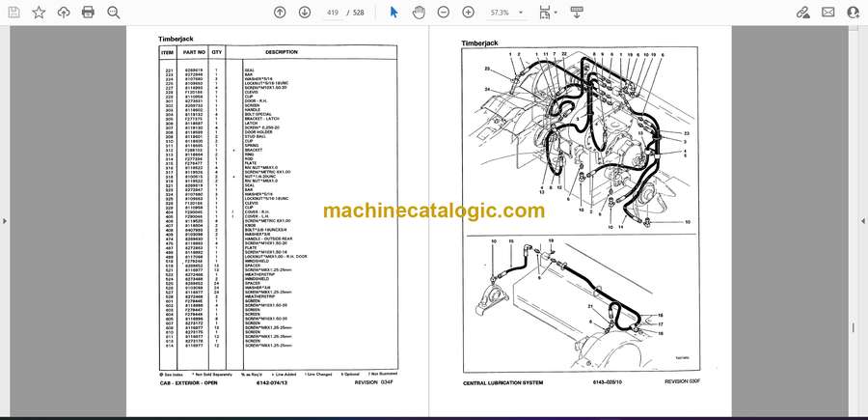Expand the left navigation pane
Image resolution: width=868 pixels, height=420 pixels.
(x=5, y=221)
